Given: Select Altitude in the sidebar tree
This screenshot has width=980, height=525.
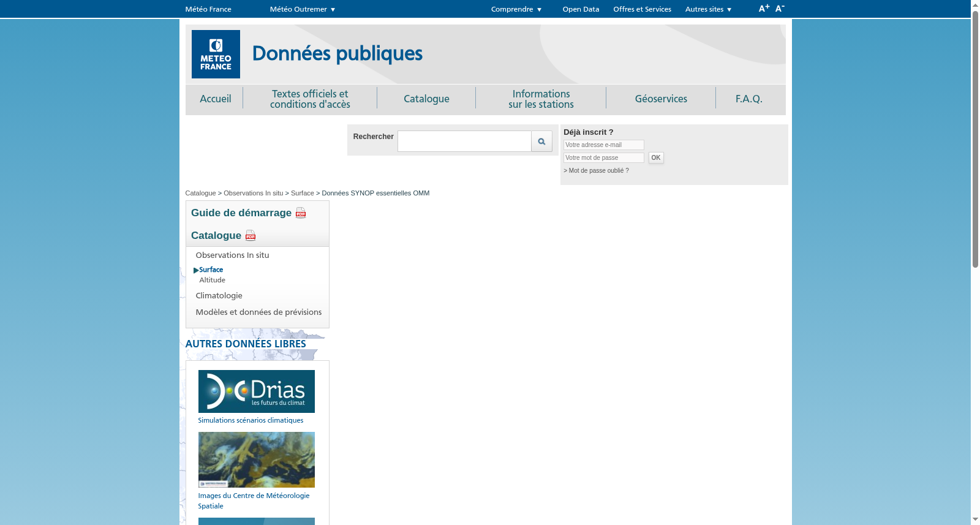Looking at the screenshot, I should tap(212, 280).
